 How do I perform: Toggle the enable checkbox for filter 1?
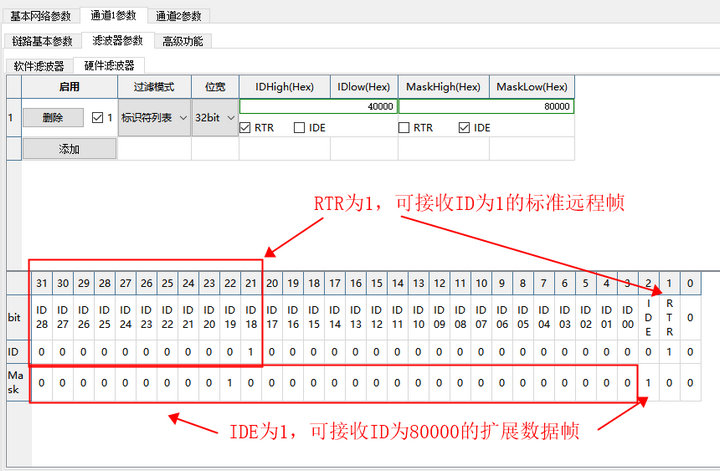pos(97,118)
